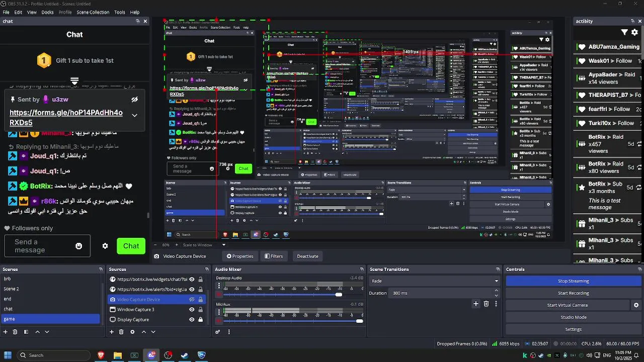Click Start Recording button

coord(573,293)
